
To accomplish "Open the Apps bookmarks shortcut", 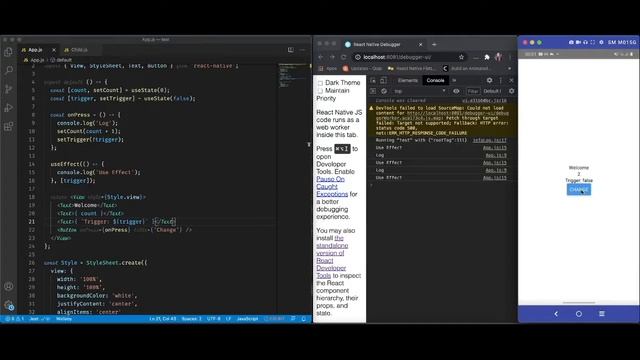I will 328,69.
